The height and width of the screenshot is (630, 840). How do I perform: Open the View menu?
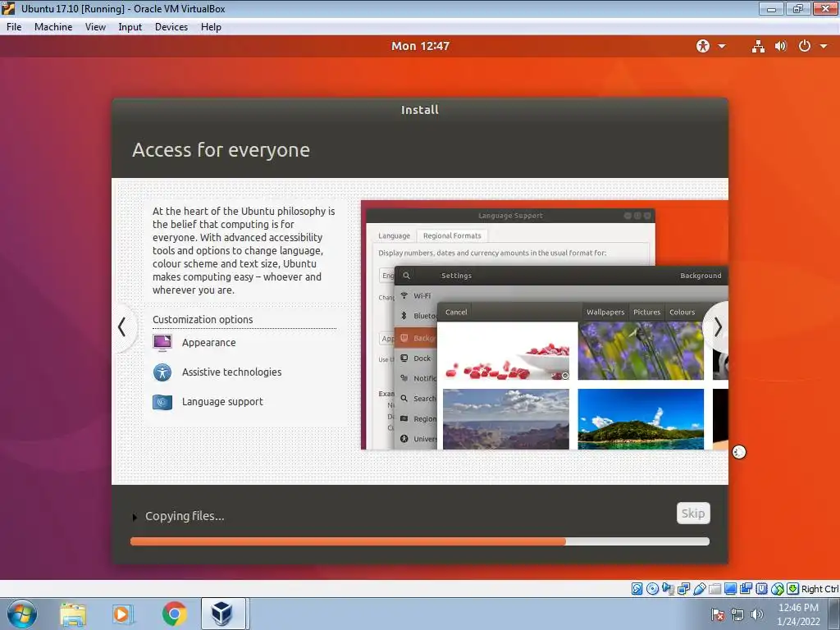(95, 27)
